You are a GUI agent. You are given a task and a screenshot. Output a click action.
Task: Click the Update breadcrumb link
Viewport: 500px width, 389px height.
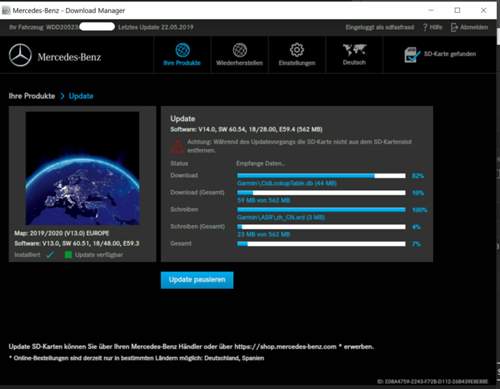(81, 96)
